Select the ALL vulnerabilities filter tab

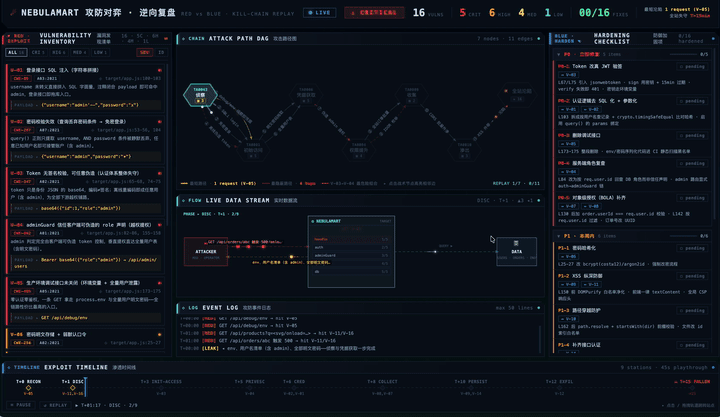(16, 52)
